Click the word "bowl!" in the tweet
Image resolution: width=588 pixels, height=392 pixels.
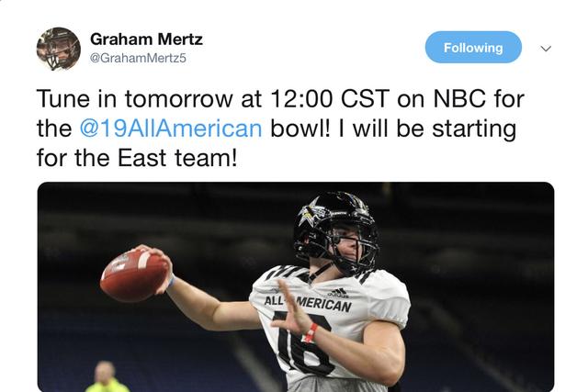[x=300, y=128]
